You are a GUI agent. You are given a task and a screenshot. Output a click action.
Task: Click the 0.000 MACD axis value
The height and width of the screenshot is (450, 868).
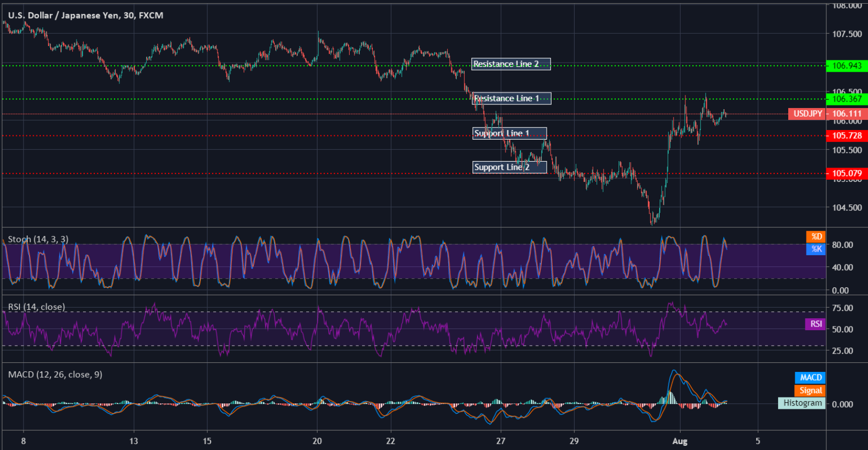(x=842, y=405)
